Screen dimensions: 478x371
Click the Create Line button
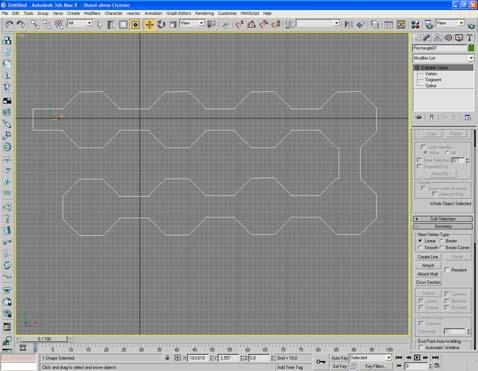coord(428,257)
